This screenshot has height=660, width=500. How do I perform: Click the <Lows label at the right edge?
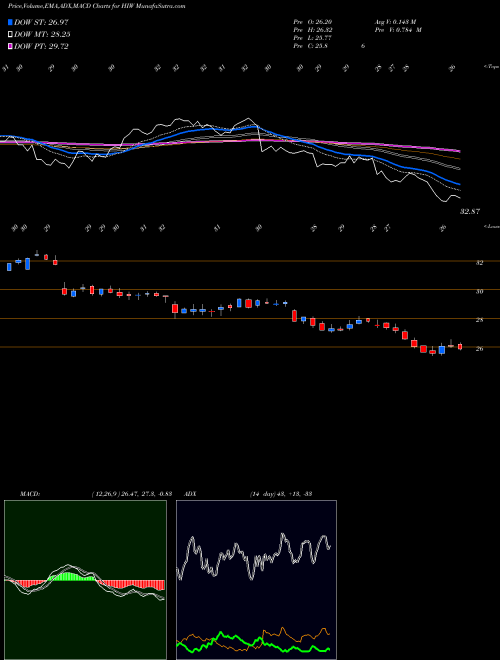(x=491, y=226)
